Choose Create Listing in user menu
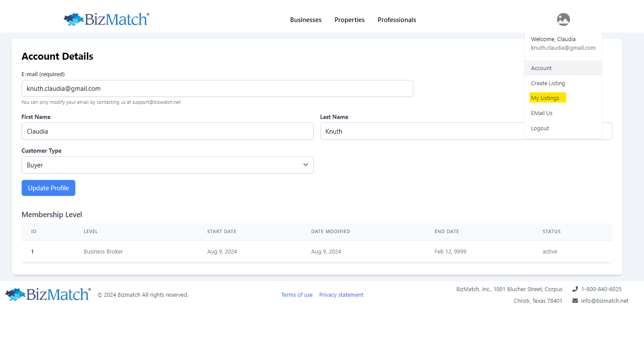This screenshot has width=644, height=343. click(548, 83)
